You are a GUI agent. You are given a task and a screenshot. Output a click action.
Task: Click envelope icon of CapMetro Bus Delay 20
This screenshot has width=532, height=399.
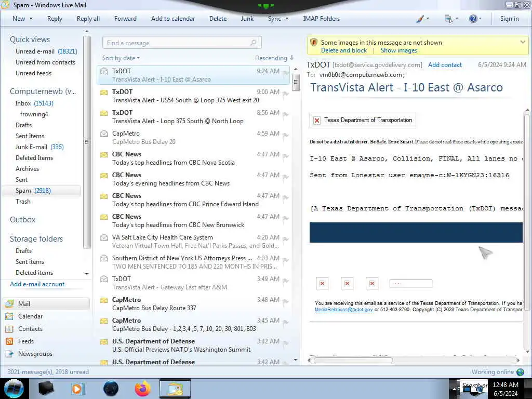104,134
